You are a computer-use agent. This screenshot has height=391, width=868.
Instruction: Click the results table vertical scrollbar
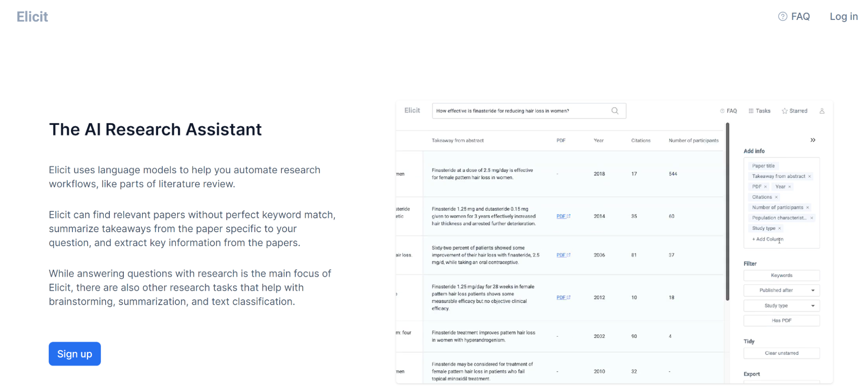click(727, 212)
